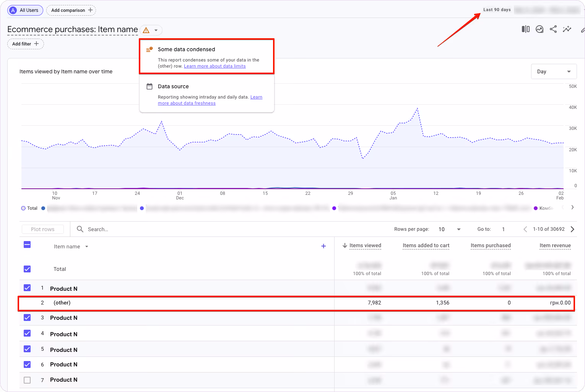Uncheck row 4 Product N checkbox
Viewport: 585px width, 392px height.
click(27, 333)
